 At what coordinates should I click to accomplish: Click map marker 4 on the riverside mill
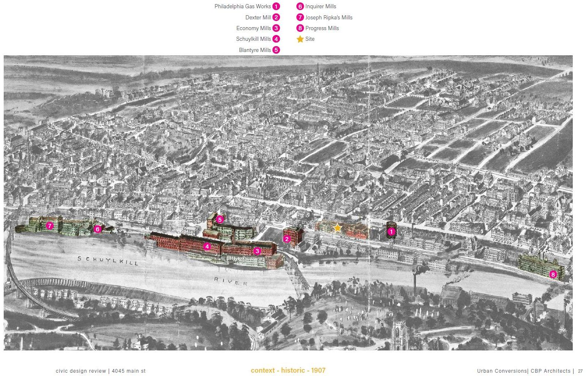click(x=207, y=247)
